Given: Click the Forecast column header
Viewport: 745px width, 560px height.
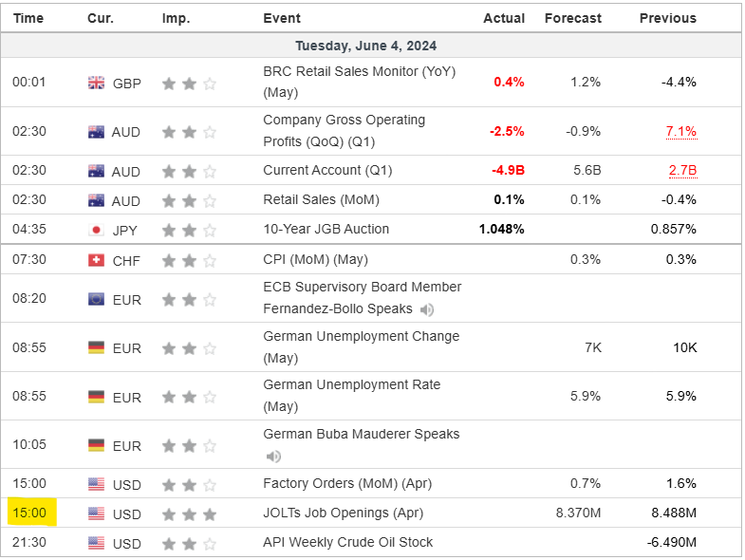Looking at the screenshot, I should coord(572,18).
